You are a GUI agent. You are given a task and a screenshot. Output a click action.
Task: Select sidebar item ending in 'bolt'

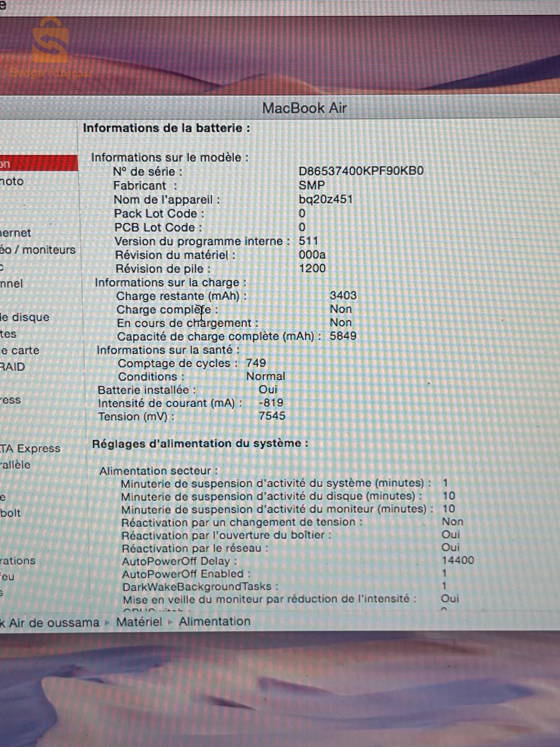pyautogui.click(x=10, y=513)
